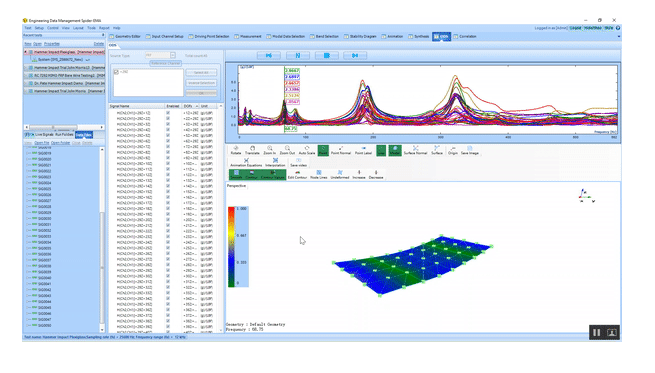Select the SIG0019 data file
The width and height of the screenshot is (655, 373).
coord(44,153)
